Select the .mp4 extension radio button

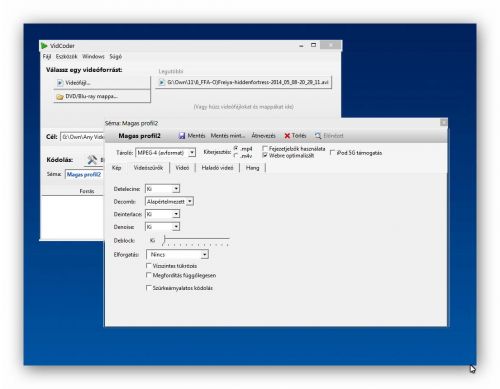(x=236, y=148)
